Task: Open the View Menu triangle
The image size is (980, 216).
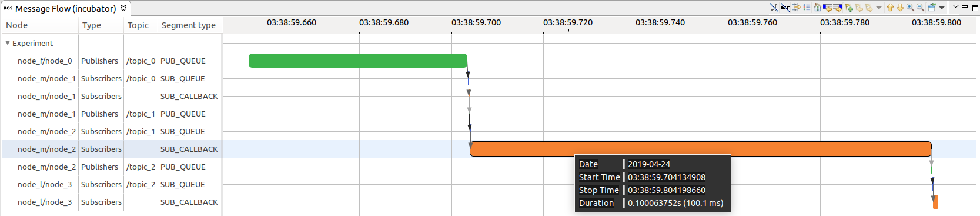Action: coord(956,6)
